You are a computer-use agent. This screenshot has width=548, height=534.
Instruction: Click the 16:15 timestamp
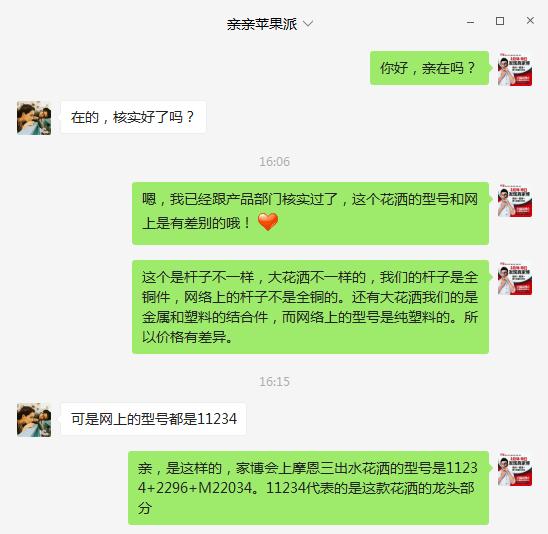(x=274, y=382)
